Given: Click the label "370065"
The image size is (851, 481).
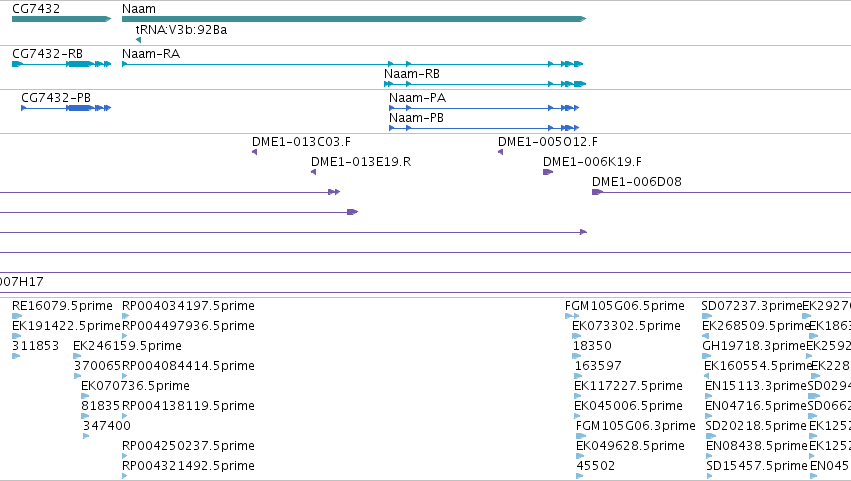Looking at the screenshot, I should click(97, 366).
